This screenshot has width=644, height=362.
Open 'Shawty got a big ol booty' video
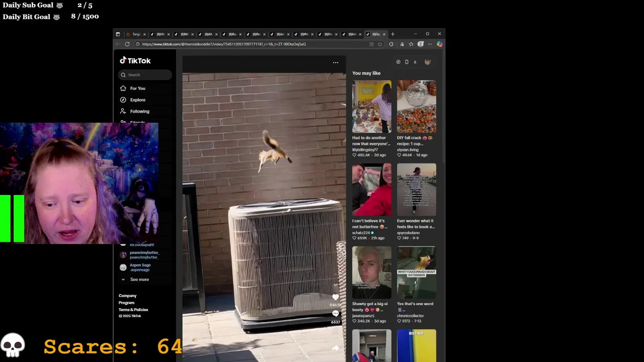(372, 273)
